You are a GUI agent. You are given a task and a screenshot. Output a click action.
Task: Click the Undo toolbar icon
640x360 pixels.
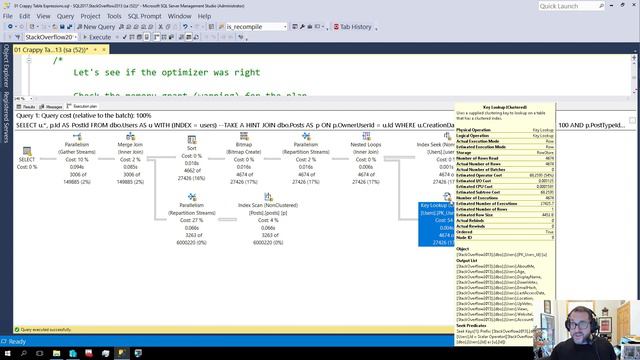pyautogui.click(x=185, y=27)
